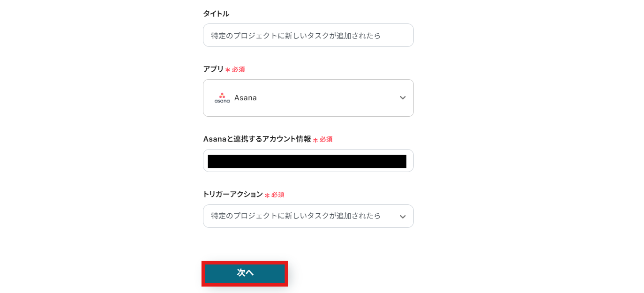Click the 必須 marker beside トリガーアクション
Viewport: 644px width, 293px height.
tap(277, 195)
